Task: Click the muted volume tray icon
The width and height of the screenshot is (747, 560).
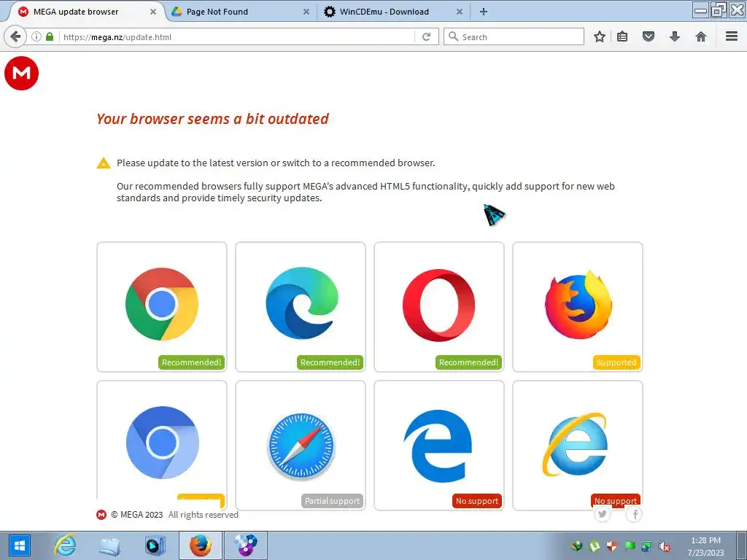Action: point(664,546)
